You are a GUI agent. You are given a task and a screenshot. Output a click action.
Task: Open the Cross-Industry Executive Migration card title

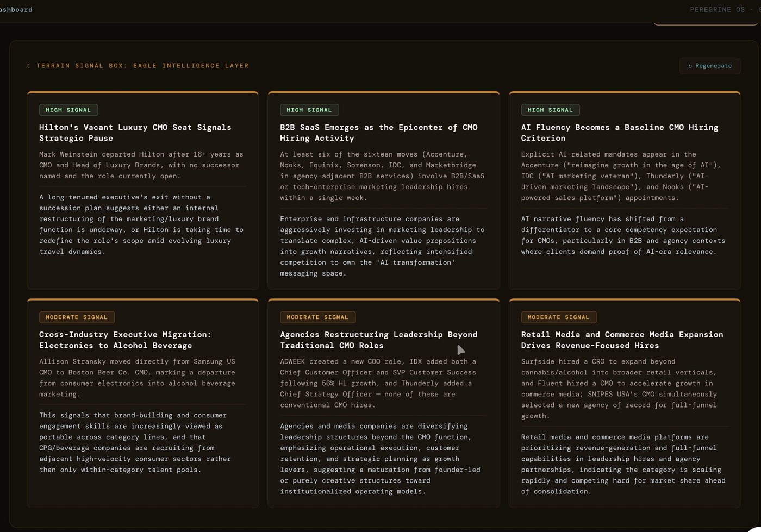click(125, 340)
